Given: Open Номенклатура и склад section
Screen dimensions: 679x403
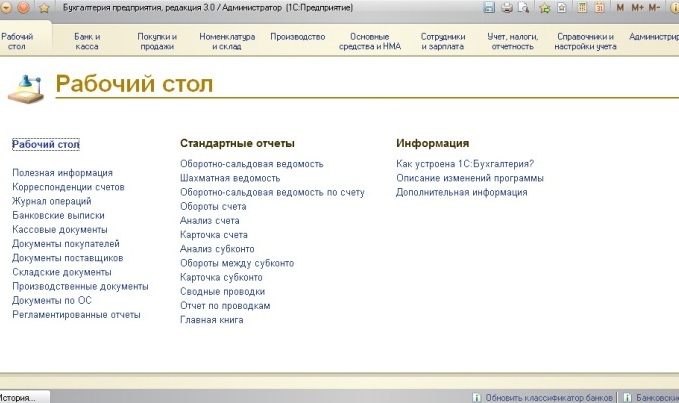Looking at the screenshot, I should (x=227, y=42).
